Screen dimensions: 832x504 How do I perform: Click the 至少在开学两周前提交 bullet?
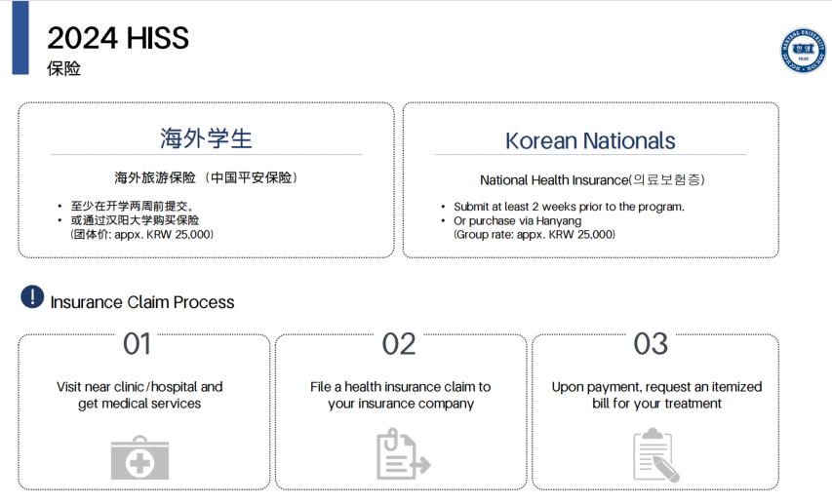(x=134, y=207)
